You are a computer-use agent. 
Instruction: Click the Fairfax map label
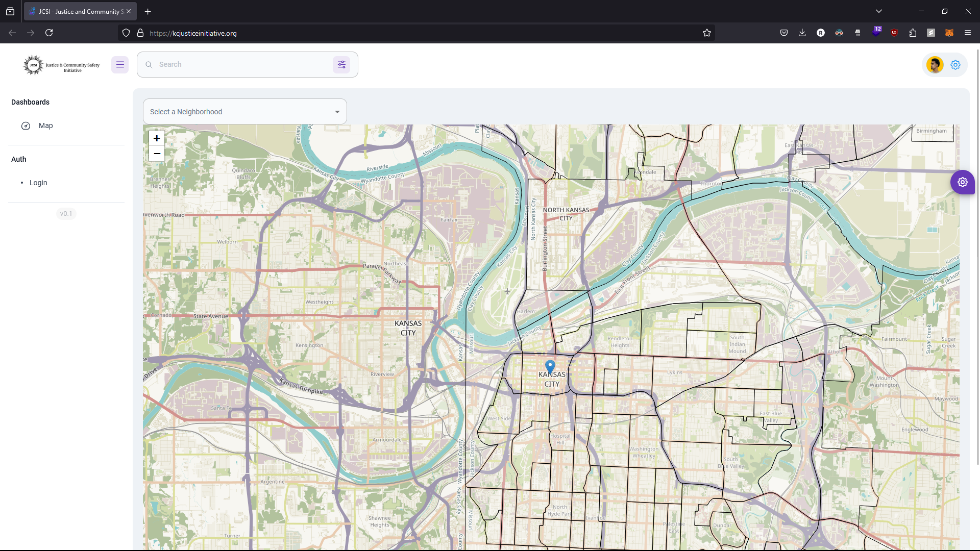coord(449,220)
